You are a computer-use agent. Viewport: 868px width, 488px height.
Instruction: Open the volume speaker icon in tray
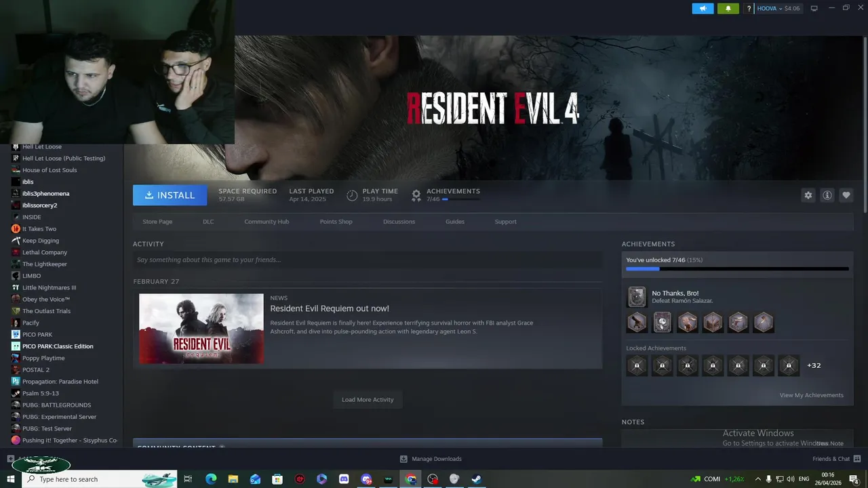pyautogui.click(x=790, y=479)
